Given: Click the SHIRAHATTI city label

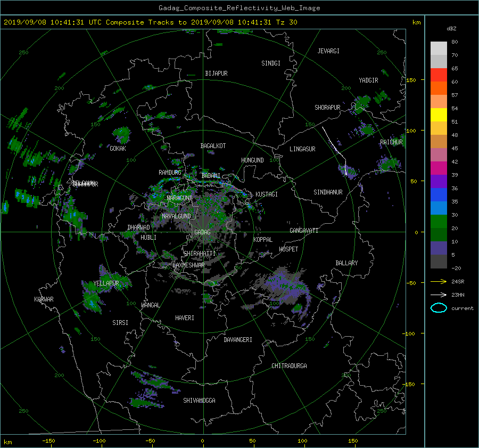Looking at the screenshot, I should (x=200, y=254).
